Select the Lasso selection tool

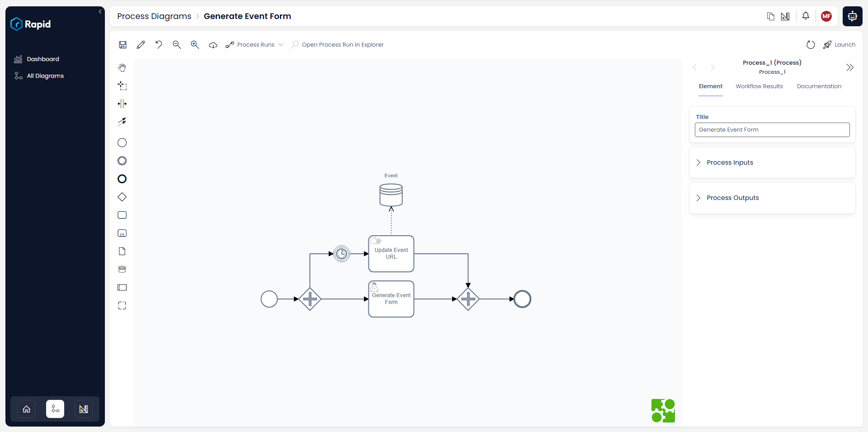tap(122, 85)
